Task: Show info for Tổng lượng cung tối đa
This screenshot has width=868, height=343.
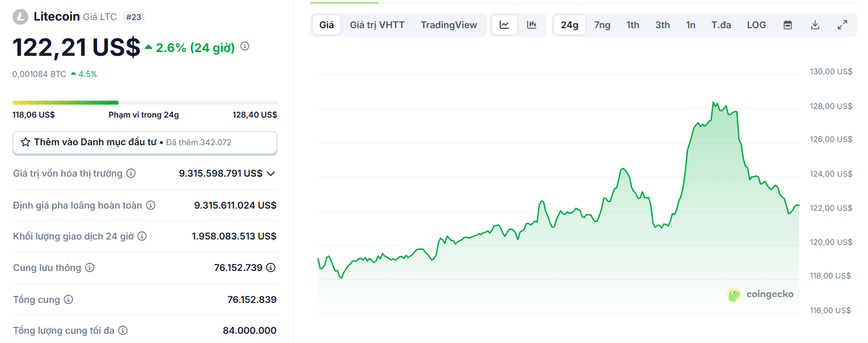Action: coord(123,331)
